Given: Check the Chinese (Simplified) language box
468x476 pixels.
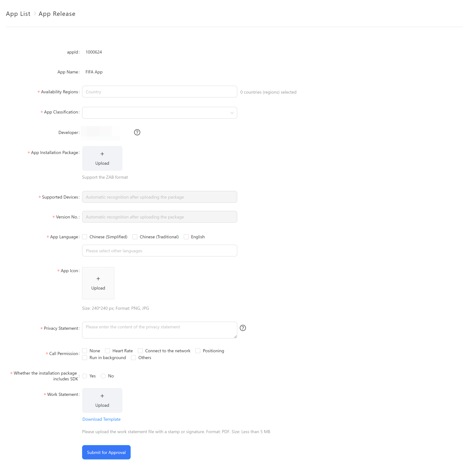Looking at the screenshot, I should pos(85,237).
